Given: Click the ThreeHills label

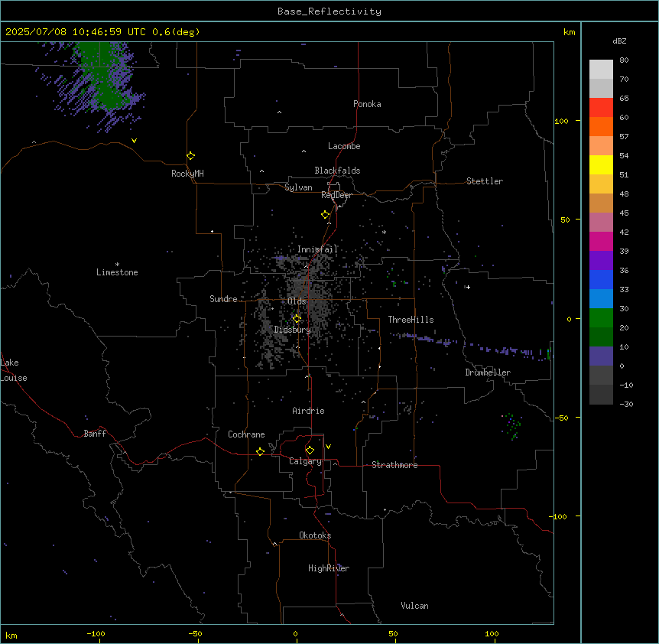Looking at the screenshot, I should [411, 320].
